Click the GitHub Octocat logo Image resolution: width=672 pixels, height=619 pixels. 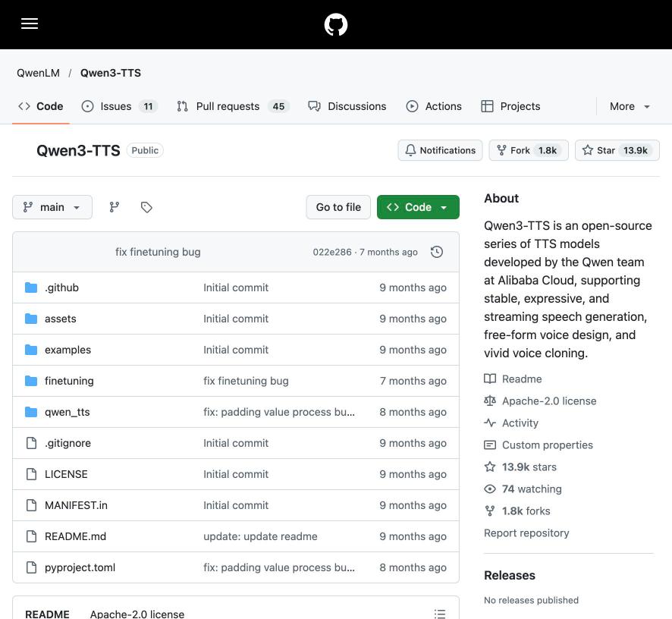pos(335,24)
